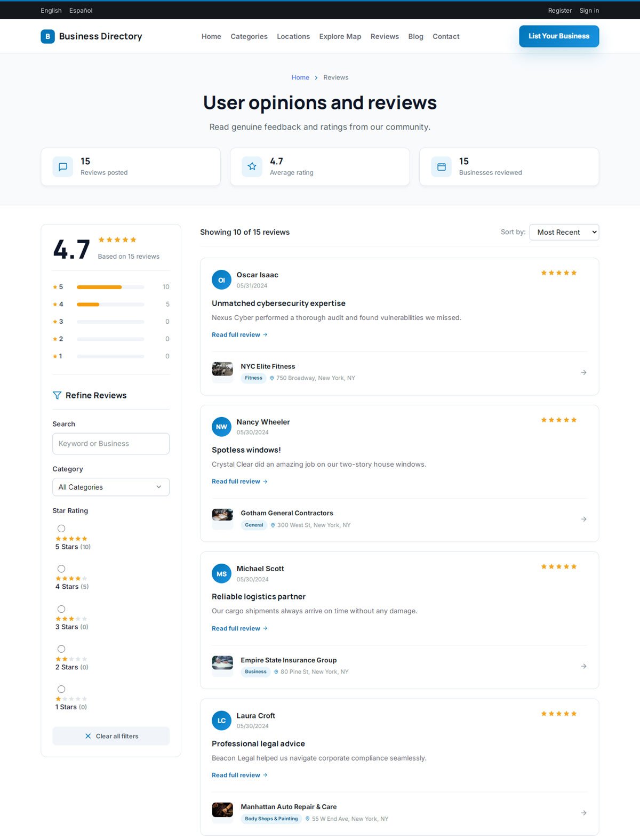Click the breadcrumb chevron after Home
The width and height of the screenshot is (640, 840).
click(316, 78)
